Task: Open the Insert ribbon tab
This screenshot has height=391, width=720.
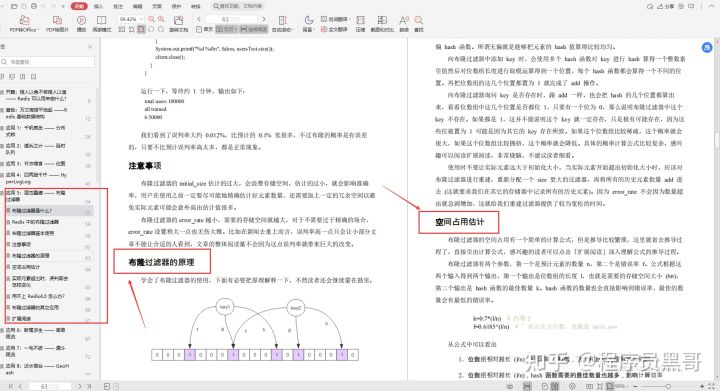Action: (98, 6)
